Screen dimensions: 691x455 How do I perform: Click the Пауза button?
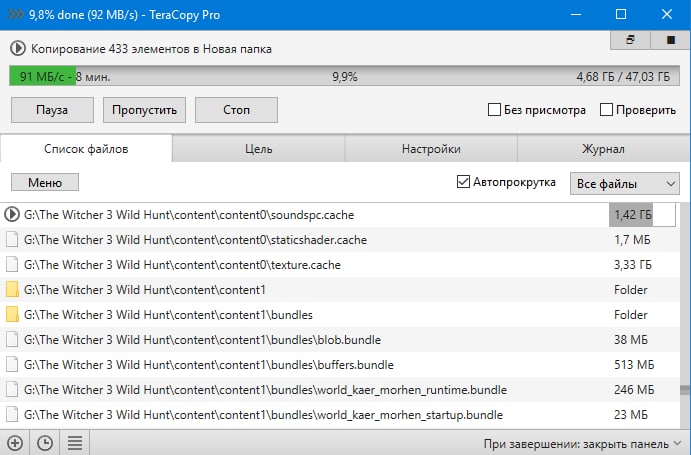click(x=52, y=110)
